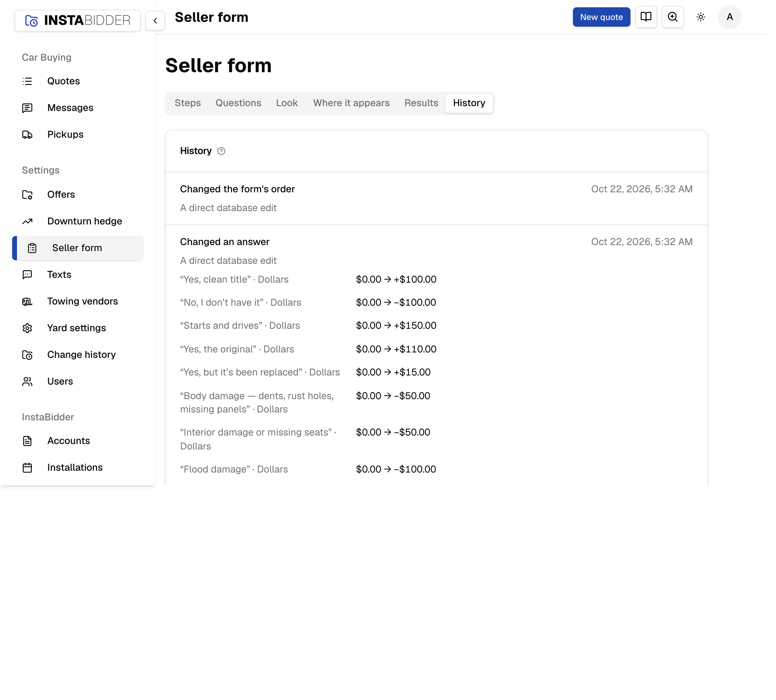776x700 pixels.
Task: Open the Towing vendors link
Action: [x=83, y=301]
